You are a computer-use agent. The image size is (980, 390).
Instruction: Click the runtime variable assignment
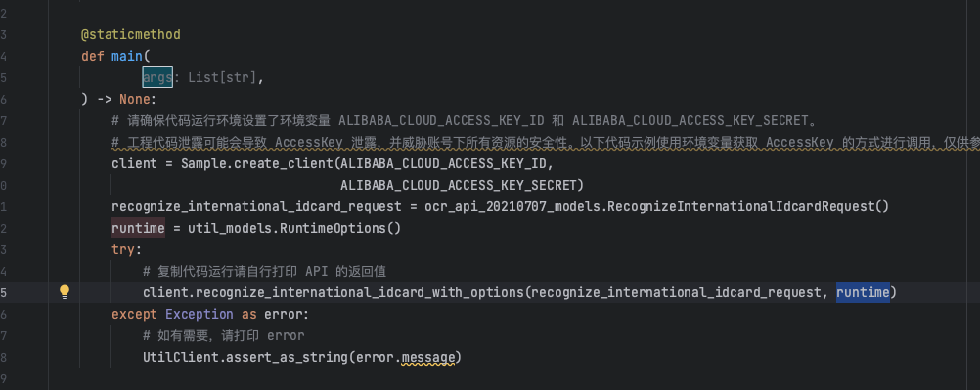click(x=138, y=228)
